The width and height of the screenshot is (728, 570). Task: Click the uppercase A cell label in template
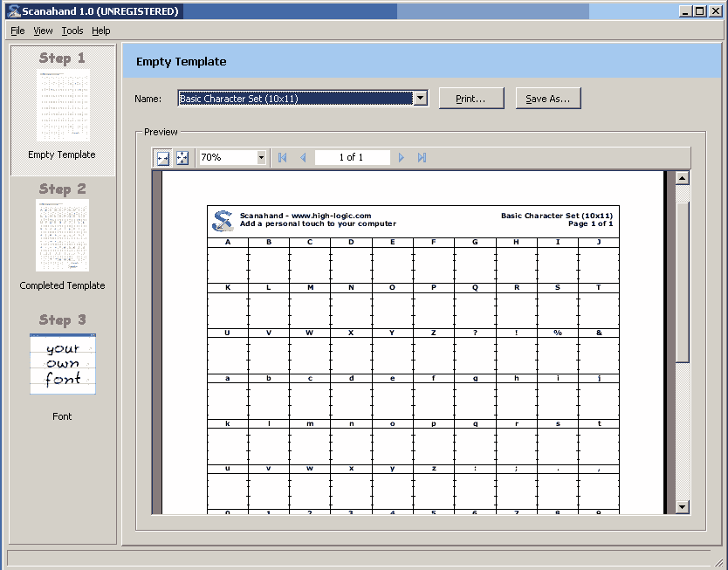point(228,242)
